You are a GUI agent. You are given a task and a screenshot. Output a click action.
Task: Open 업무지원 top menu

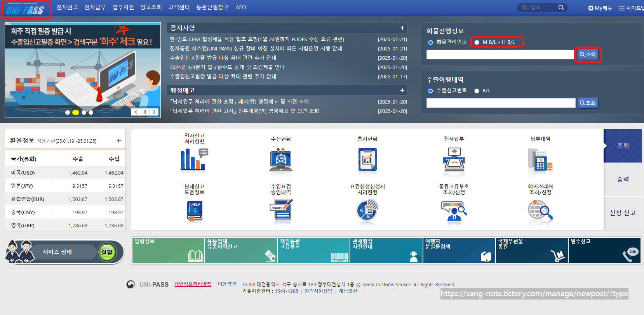pos(123,7)
